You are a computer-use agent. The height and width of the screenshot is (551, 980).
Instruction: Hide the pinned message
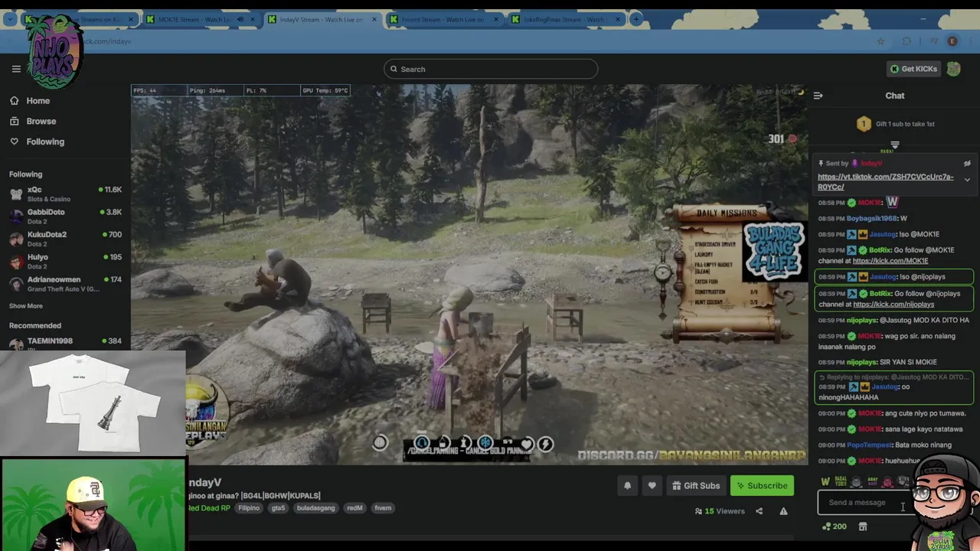[x=967, y=164]
